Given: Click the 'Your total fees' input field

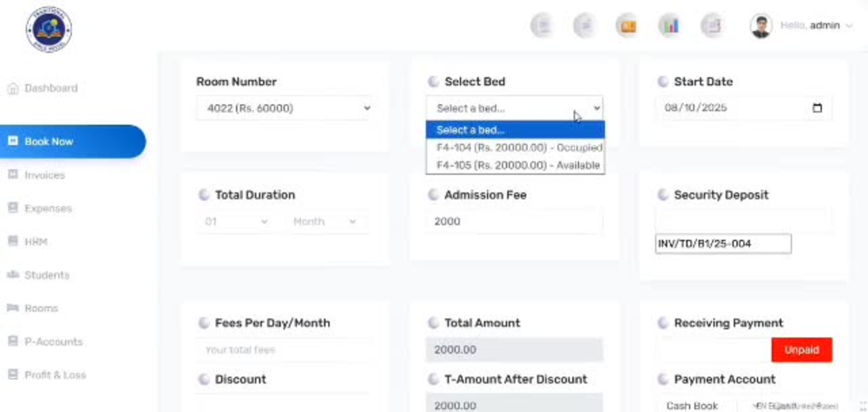Looking at the screenshot, I should 284,350.
